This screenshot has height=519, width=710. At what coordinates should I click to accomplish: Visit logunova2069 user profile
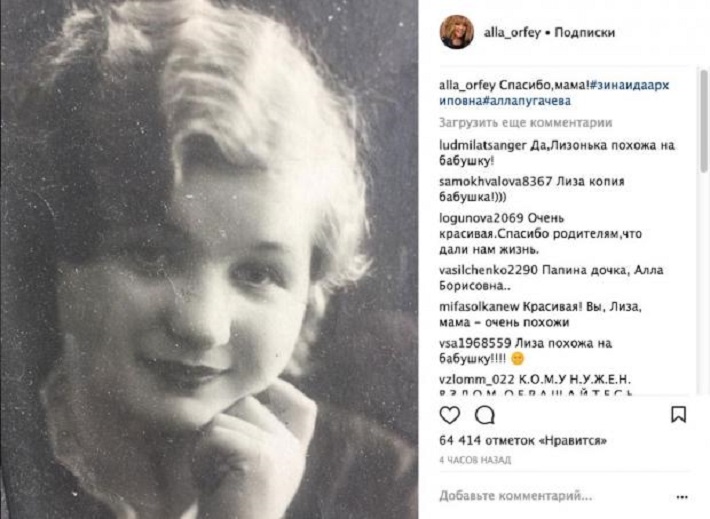point(481,218)
